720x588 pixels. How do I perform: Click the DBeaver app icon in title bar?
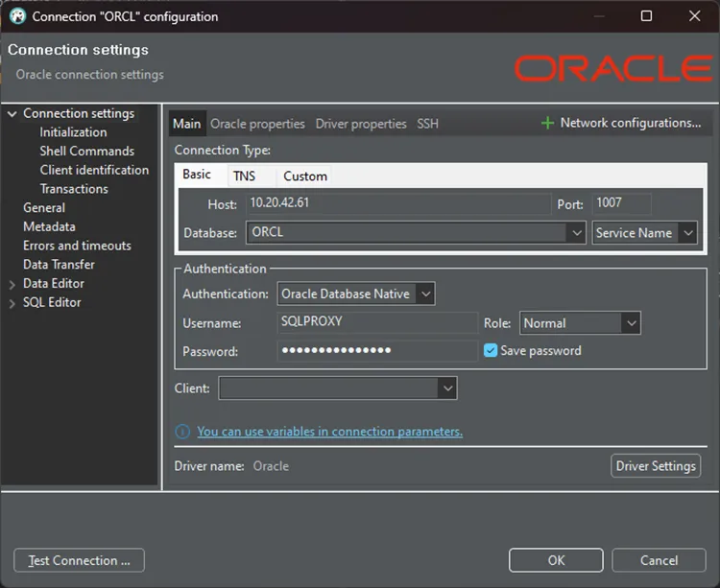coord(18,16)
